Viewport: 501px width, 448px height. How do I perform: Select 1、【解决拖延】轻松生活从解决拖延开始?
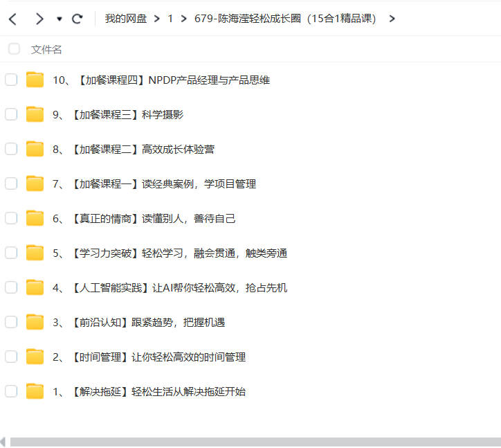[149, 392]
